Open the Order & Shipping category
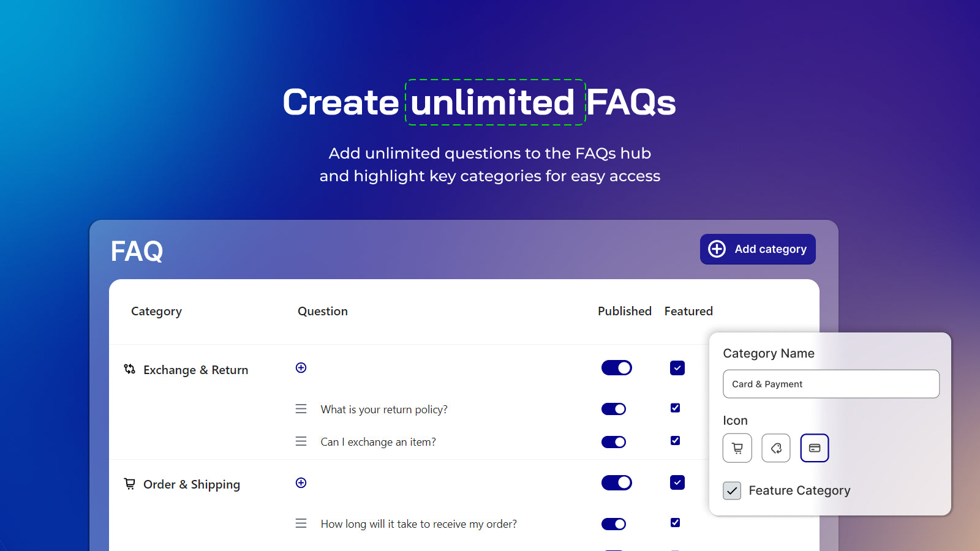Screen dimensions: 980x551 pos(191,484)
